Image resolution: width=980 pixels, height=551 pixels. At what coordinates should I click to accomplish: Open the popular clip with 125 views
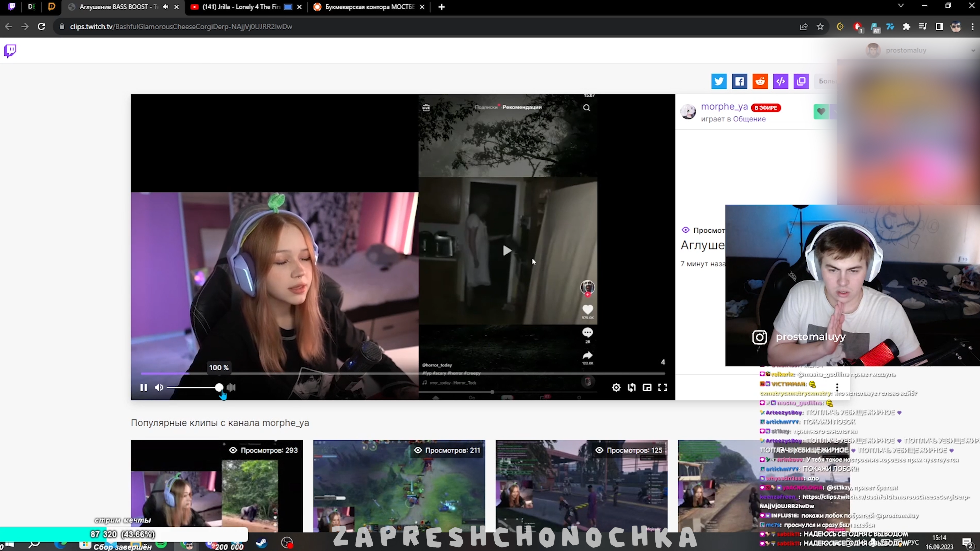pos(581,486)
